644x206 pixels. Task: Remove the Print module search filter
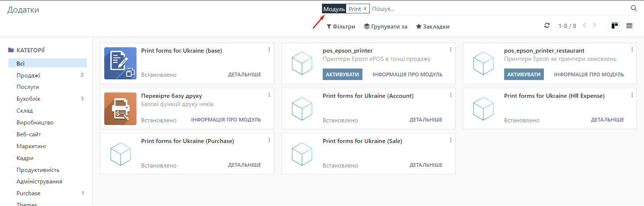[365, 9]
